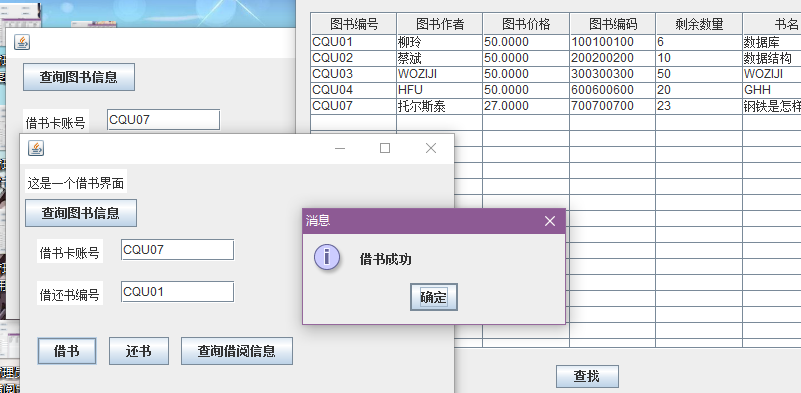
Task: Click the 图书编号 column header
Action: [x=354, y=24]
